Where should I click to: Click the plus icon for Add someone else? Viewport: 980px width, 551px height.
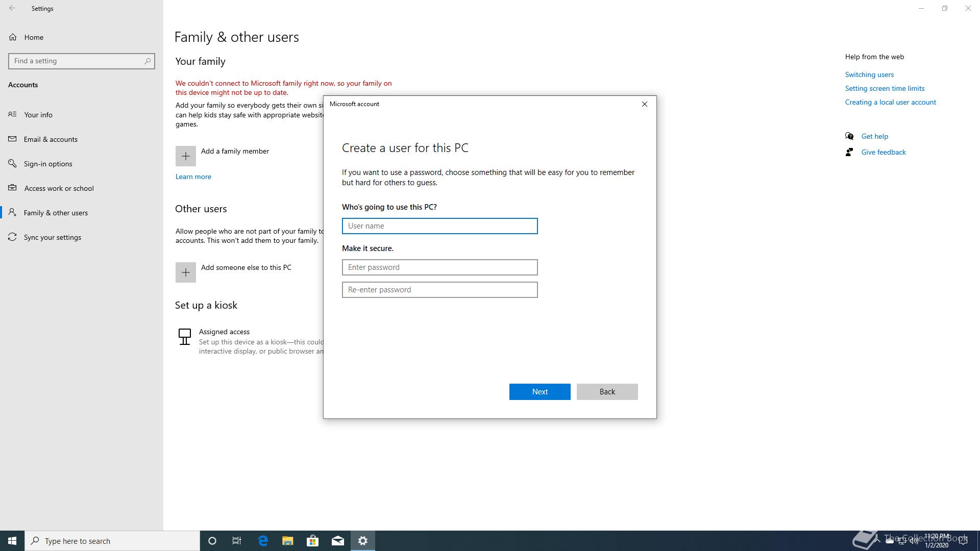186,272
